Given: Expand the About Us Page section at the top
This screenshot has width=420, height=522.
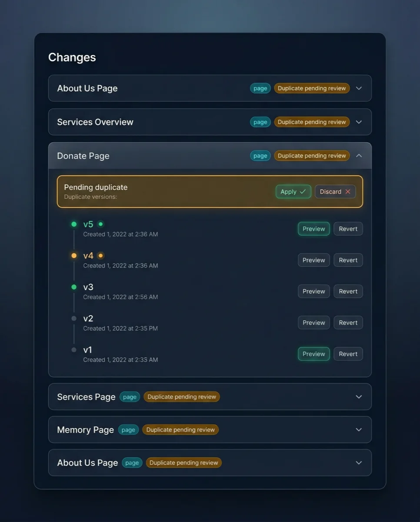Looking at the screenshot, I should click(359, 88).
